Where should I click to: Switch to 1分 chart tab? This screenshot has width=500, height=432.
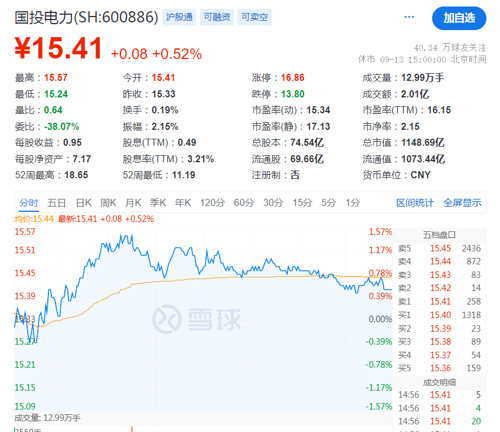(x=353, y=203)
